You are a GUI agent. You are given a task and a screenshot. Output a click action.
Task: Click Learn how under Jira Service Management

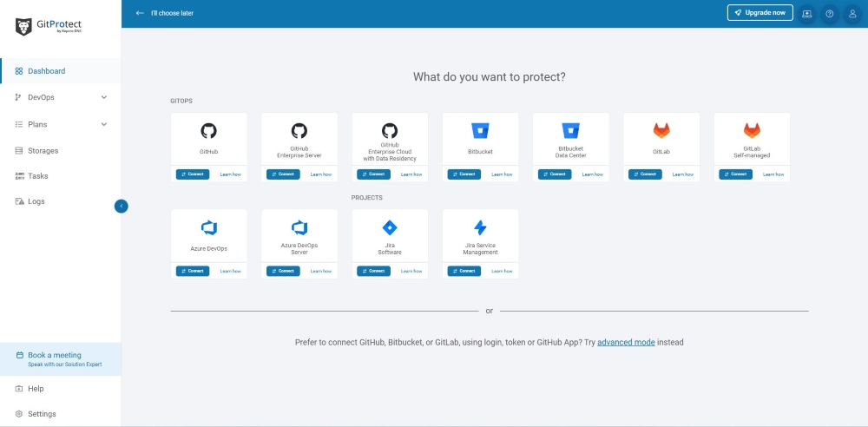502,271
